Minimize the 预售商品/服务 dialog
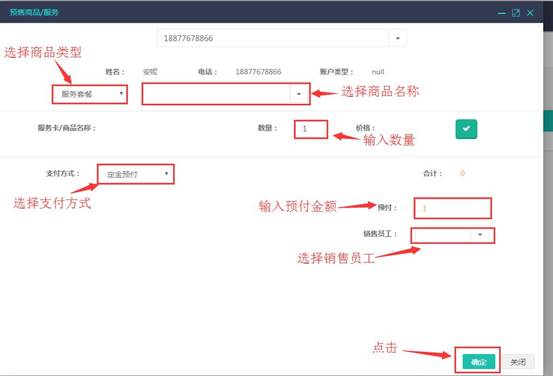The width and height of the screenshot is (553, 376). 502,13
